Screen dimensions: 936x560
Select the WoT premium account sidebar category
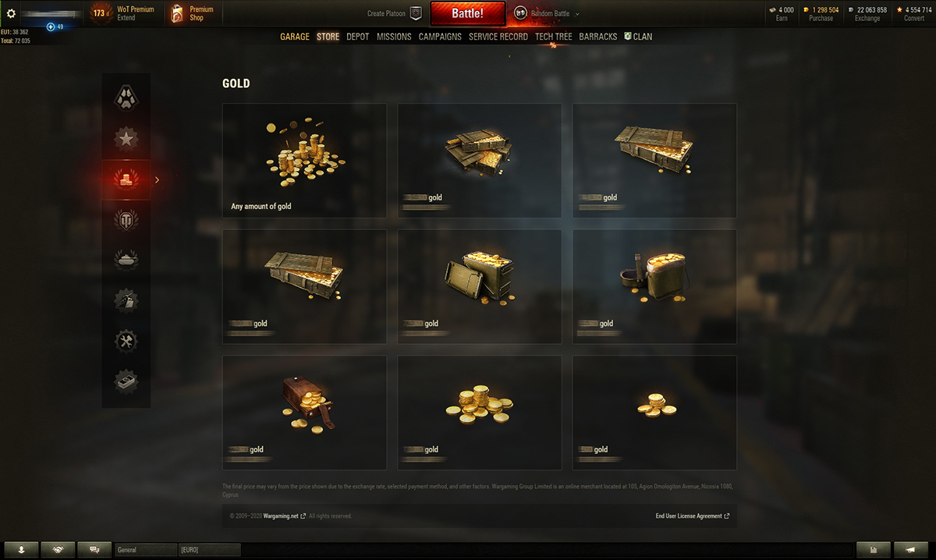(126, 220)
